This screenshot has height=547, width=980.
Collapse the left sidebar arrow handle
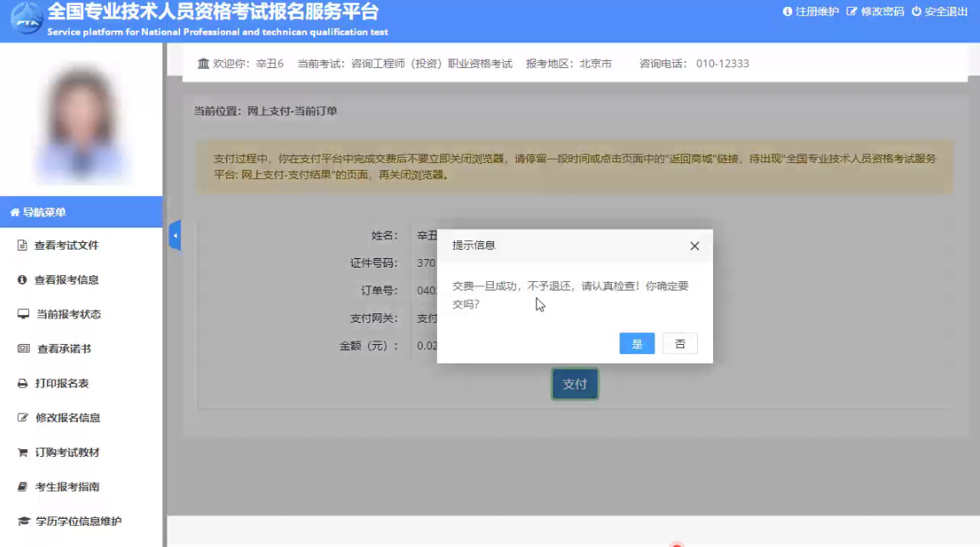pyautogui.click(x=175, y=235)
